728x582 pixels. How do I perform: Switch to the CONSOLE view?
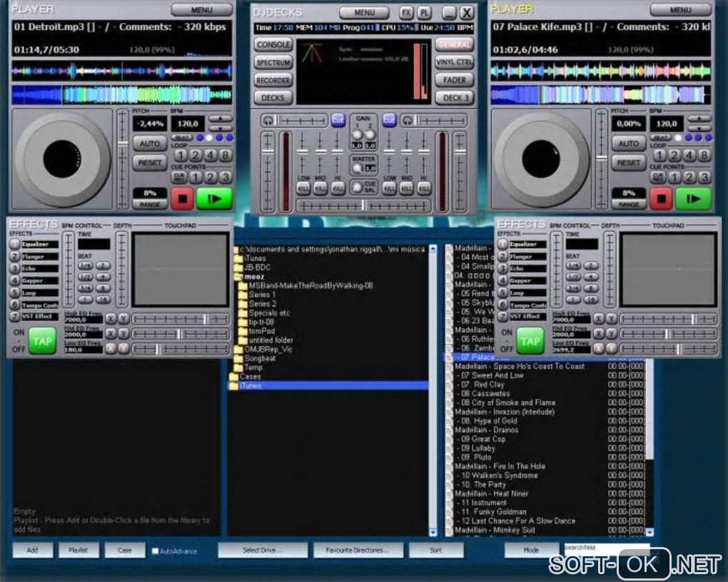point(273,44)
